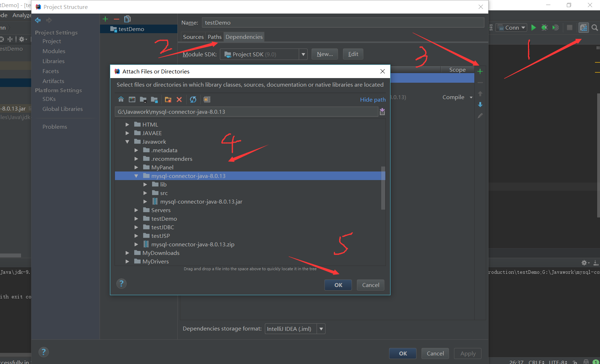Image resolution: width=600 pixels, height=364 pixels.
Task: Open Problems section
Action: coord(55,127)
